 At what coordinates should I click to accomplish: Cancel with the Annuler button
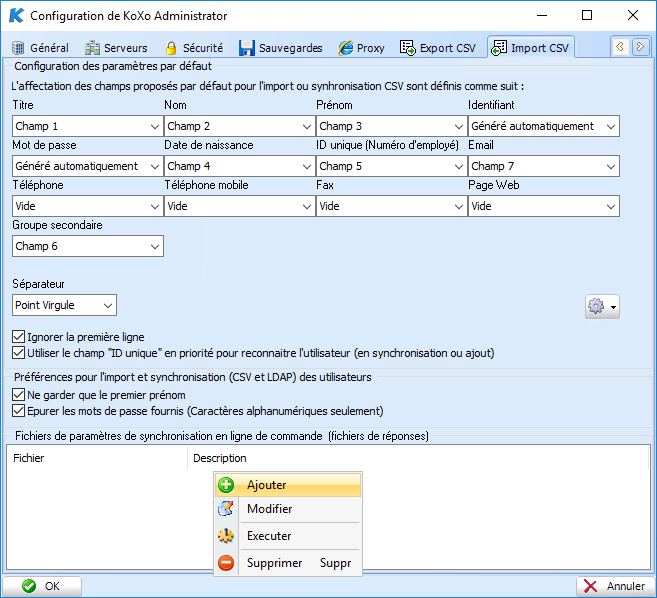pyautogui.click(x=615, y=586)
